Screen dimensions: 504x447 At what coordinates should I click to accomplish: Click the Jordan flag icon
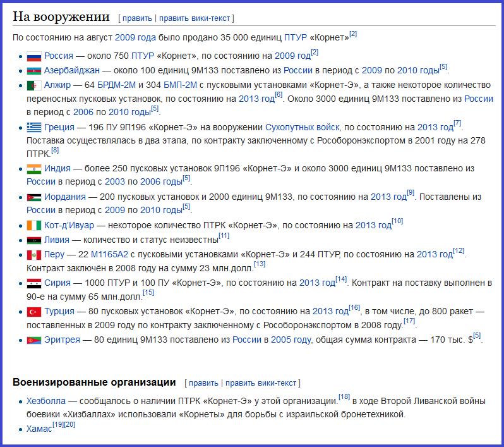point(33,197)
